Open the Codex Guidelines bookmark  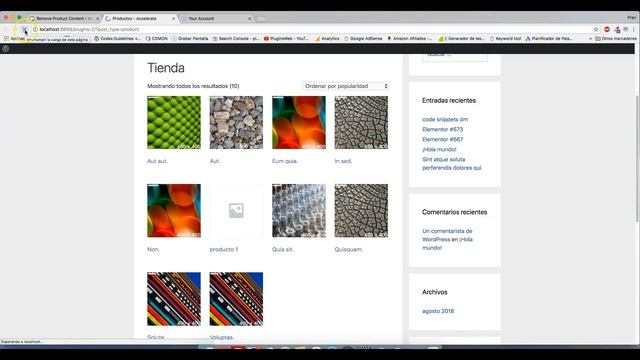coord(117,38)
